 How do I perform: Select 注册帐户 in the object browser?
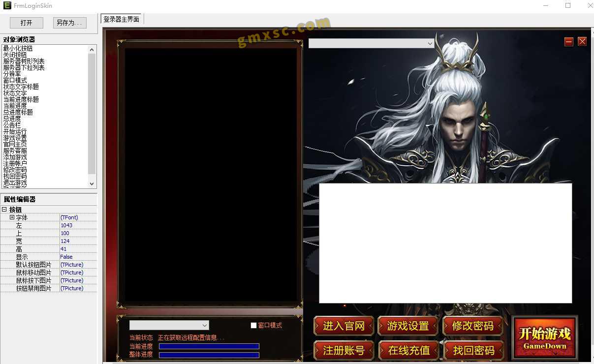(15, 163)
